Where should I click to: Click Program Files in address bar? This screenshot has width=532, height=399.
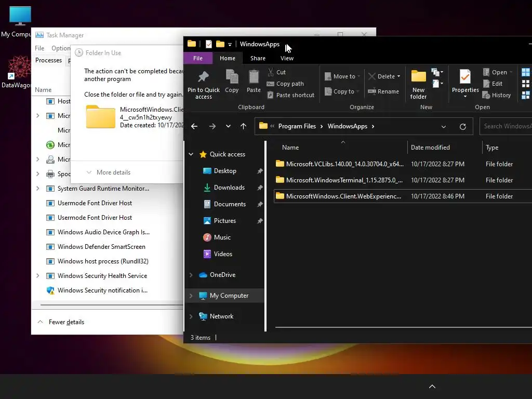(x=297, y=126)
